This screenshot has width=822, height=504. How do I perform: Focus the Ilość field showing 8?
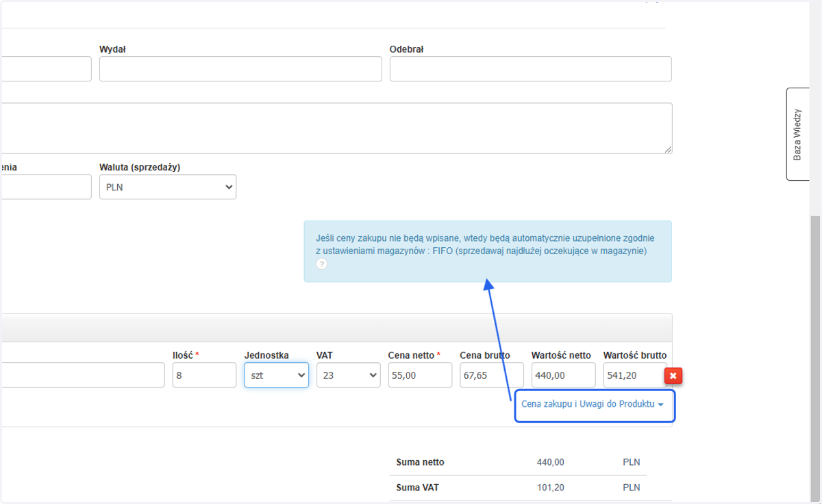point(205,375)
